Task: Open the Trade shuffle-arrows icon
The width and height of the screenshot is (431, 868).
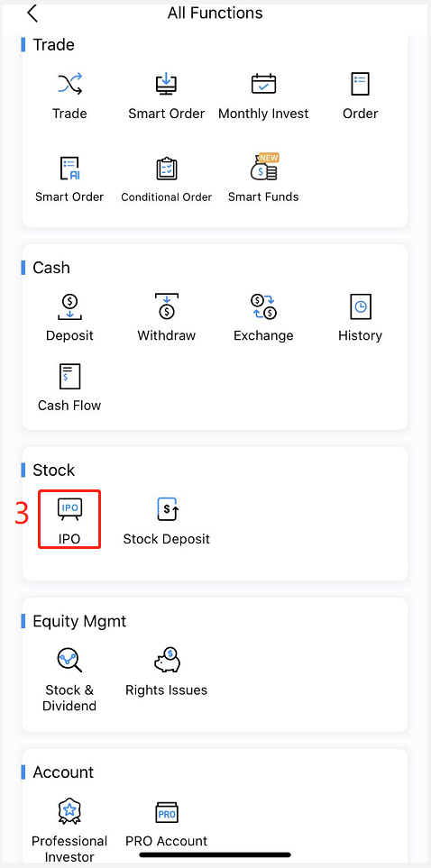Action: [x=69, y=84]
